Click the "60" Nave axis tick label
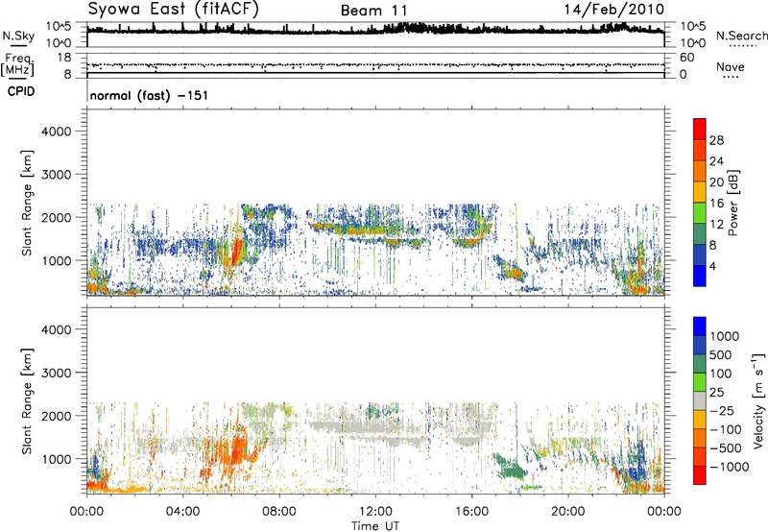The image size is (768, 532). pos(686,58)
